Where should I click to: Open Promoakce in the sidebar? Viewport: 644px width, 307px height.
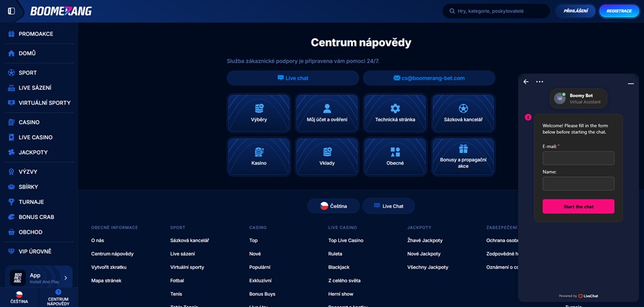pyautogui.click(x=35, y=33)
